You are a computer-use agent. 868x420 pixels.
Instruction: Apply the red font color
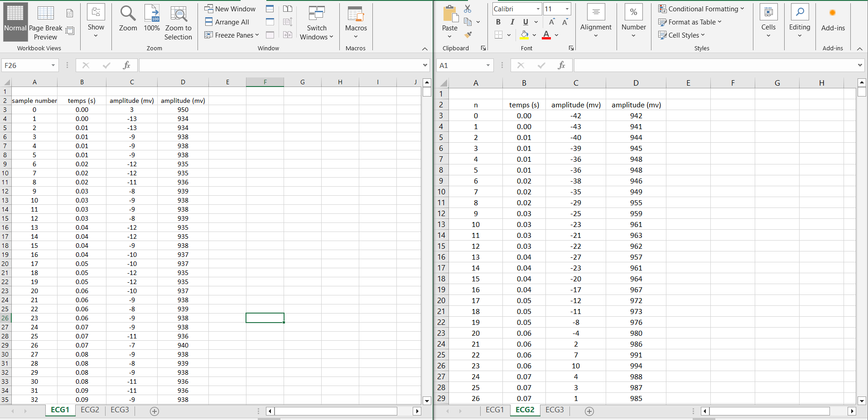(x=546, y=35)
